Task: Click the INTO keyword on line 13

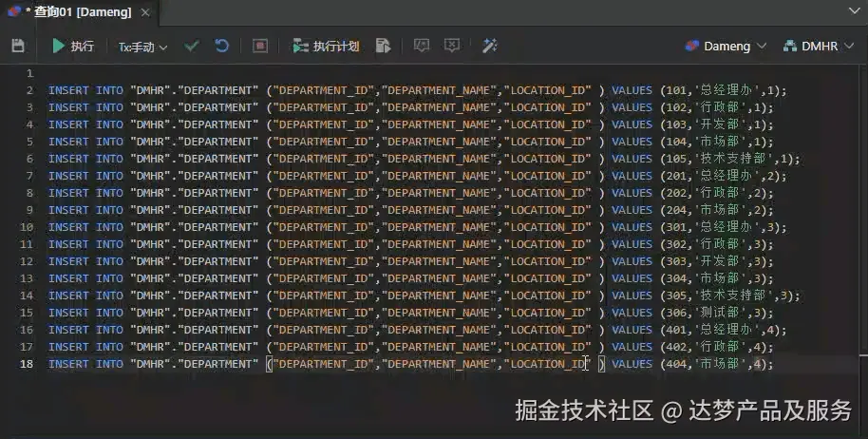Action: (x=109, y=278)
